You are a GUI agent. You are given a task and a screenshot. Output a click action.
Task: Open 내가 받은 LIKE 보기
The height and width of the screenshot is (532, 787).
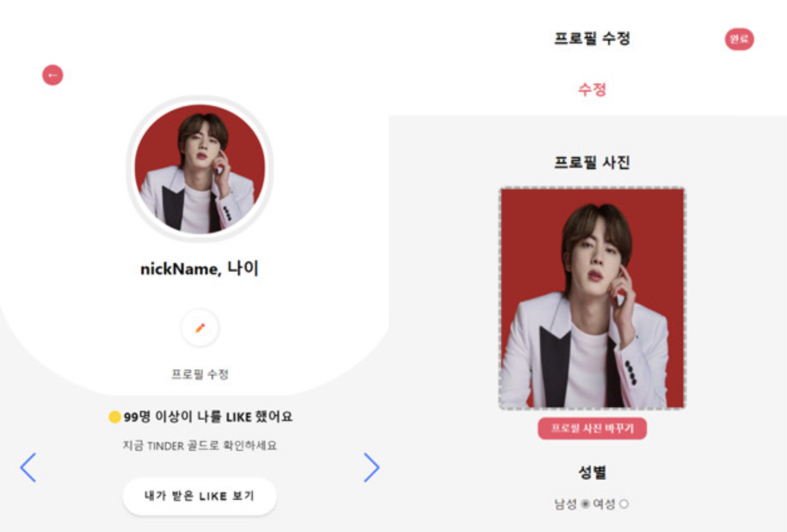pos(200,497)
